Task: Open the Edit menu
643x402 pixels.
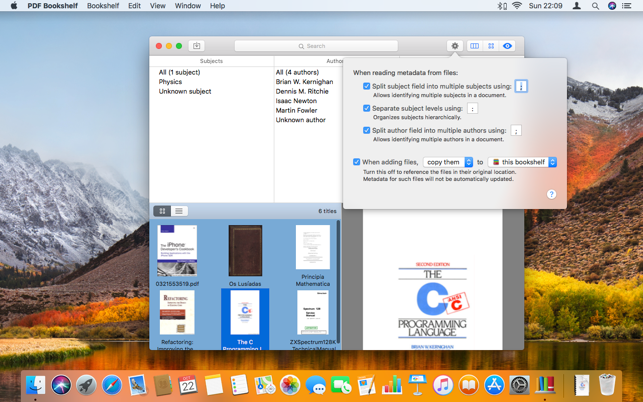Action: click(x=134, y=6)
